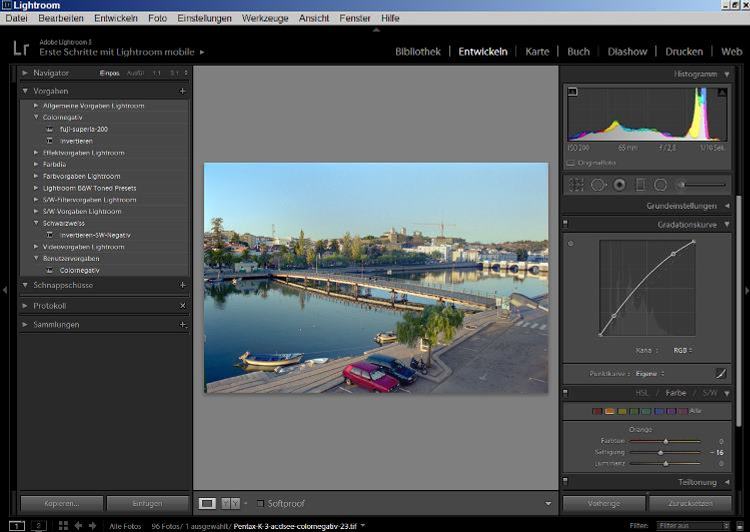Toggle the Gradationskurve panel switch
750x532 pixels.
(566, 225)
